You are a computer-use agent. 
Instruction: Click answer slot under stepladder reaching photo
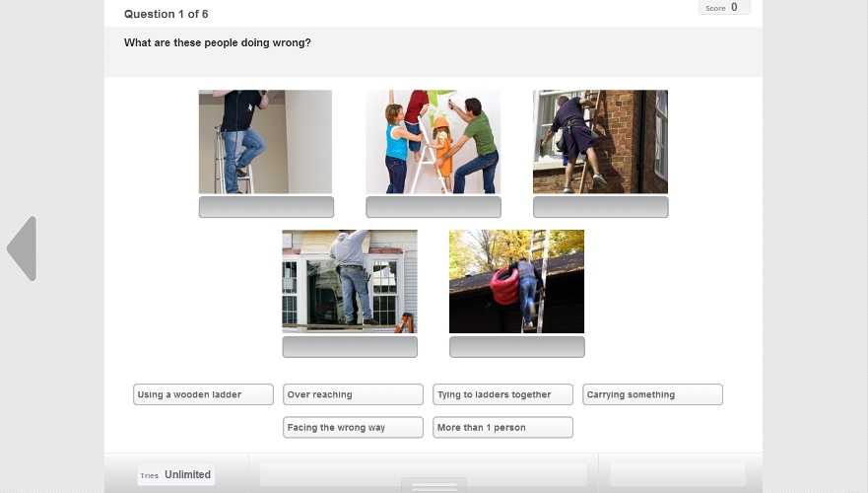(266, 207)
